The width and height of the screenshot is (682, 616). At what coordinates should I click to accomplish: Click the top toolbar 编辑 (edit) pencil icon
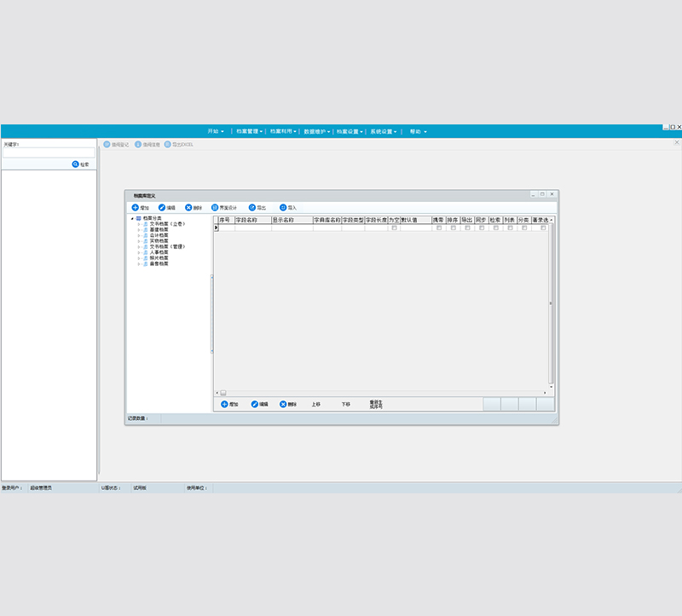click(162, 207)
